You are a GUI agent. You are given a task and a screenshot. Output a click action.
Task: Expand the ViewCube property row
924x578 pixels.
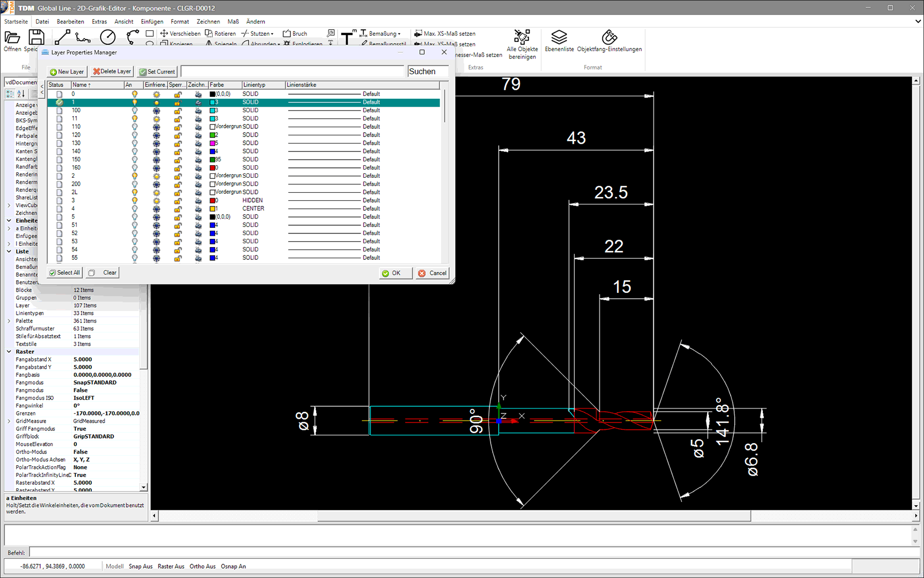(9, 205)
